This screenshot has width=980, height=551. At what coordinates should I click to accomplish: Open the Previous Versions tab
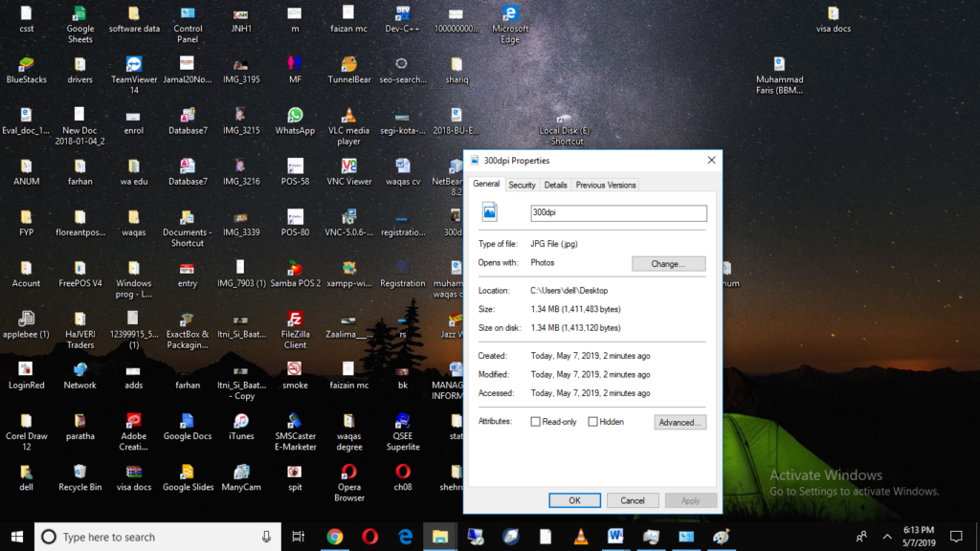[606, 185]
